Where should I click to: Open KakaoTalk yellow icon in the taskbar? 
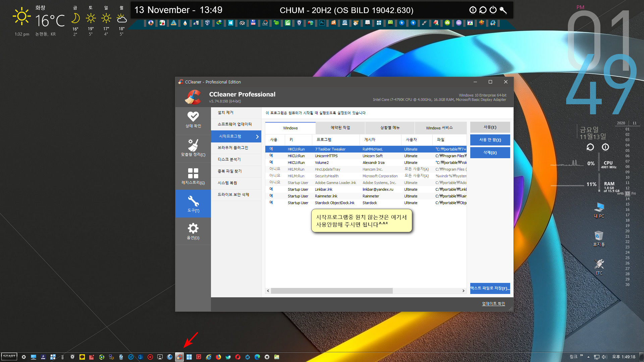[x=82, y=357]
